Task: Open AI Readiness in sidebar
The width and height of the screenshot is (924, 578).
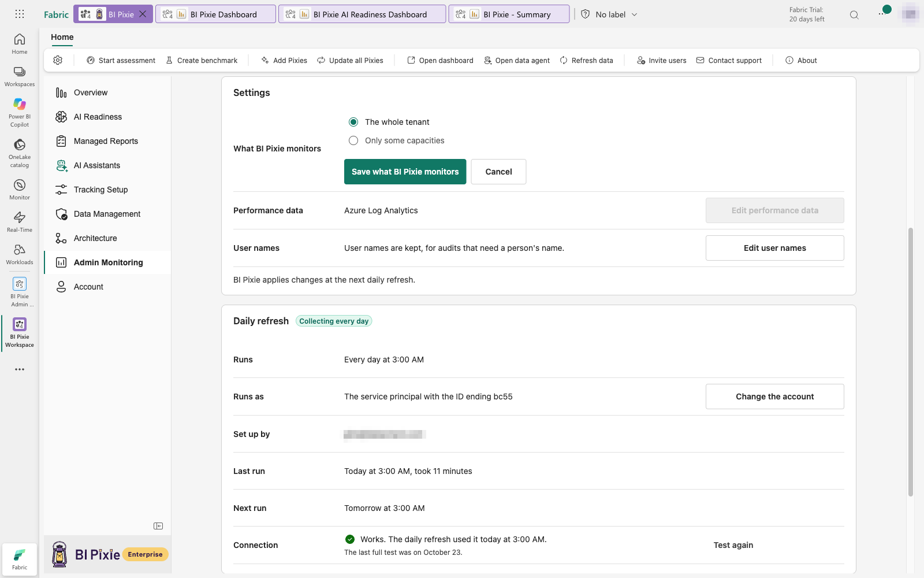Action: click(x=107, y=117)
